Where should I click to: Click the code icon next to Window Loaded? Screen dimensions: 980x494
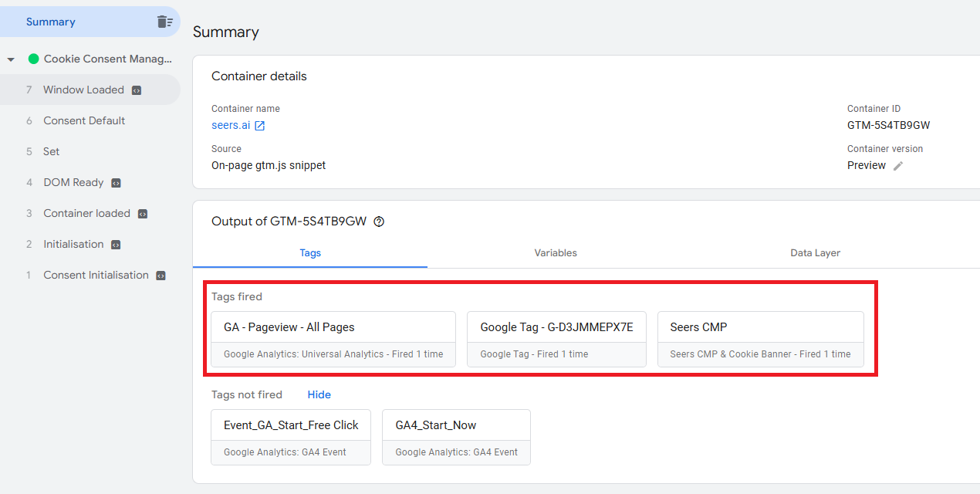pyautogui.click(x=137, y=90)
